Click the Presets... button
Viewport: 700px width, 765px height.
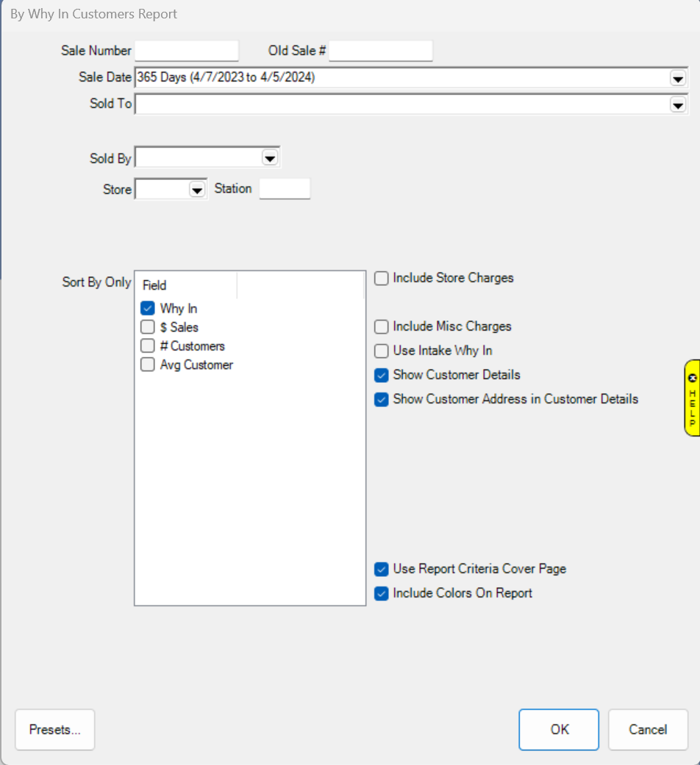55,730
